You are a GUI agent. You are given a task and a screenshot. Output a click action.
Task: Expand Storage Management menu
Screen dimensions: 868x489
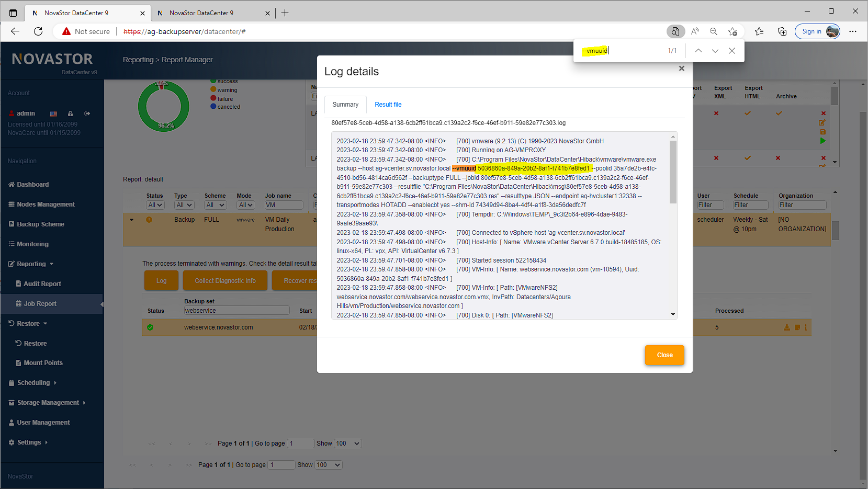pyautogui.click(x=48, y=403)
